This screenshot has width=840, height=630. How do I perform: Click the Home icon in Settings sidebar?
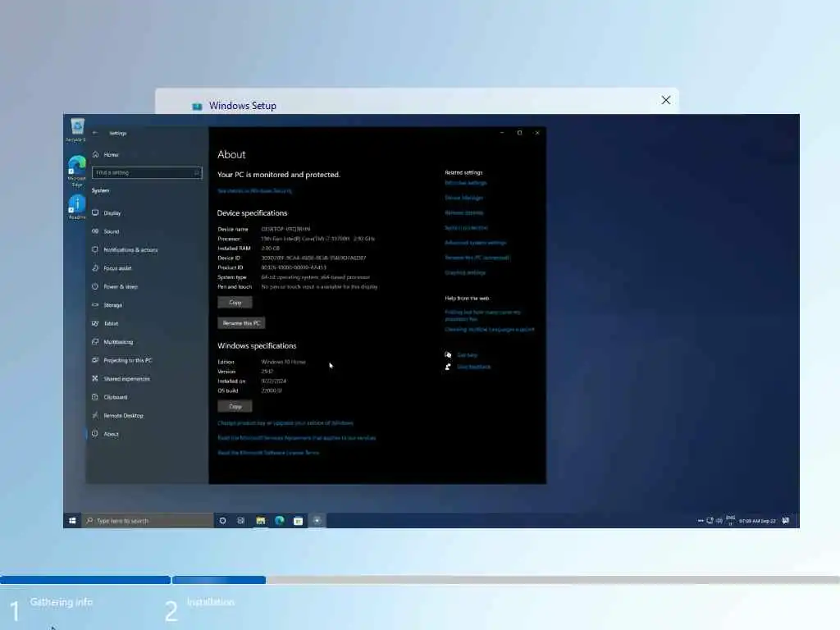(95, 154)
